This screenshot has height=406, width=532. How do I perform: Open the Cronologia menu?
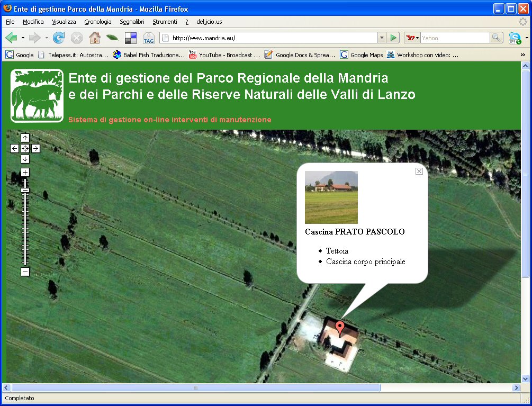click(98, 22)
